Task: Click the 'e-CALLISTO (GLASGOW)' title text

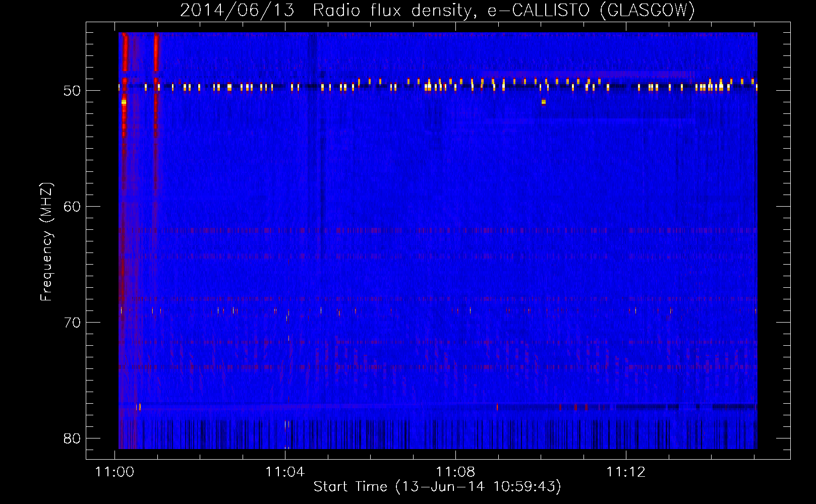Action: click(591, 10)
